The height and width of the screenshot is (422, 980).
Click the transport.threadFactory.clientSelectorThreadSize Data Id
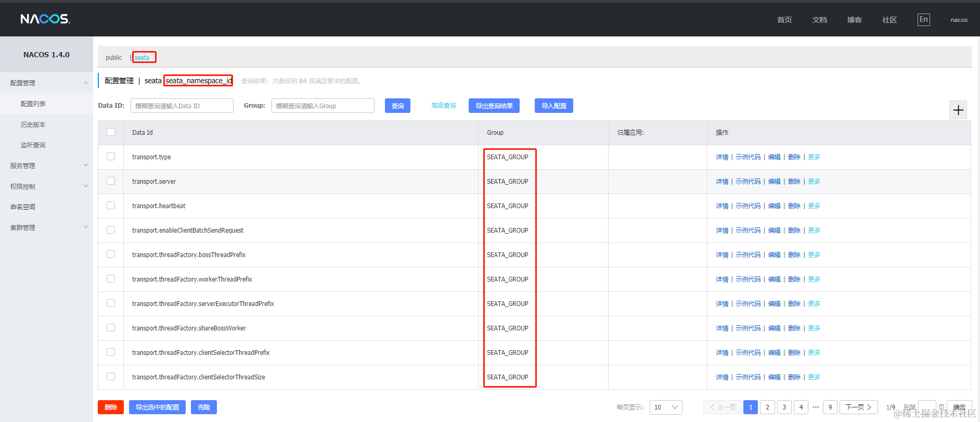click(x=199, y=377)
